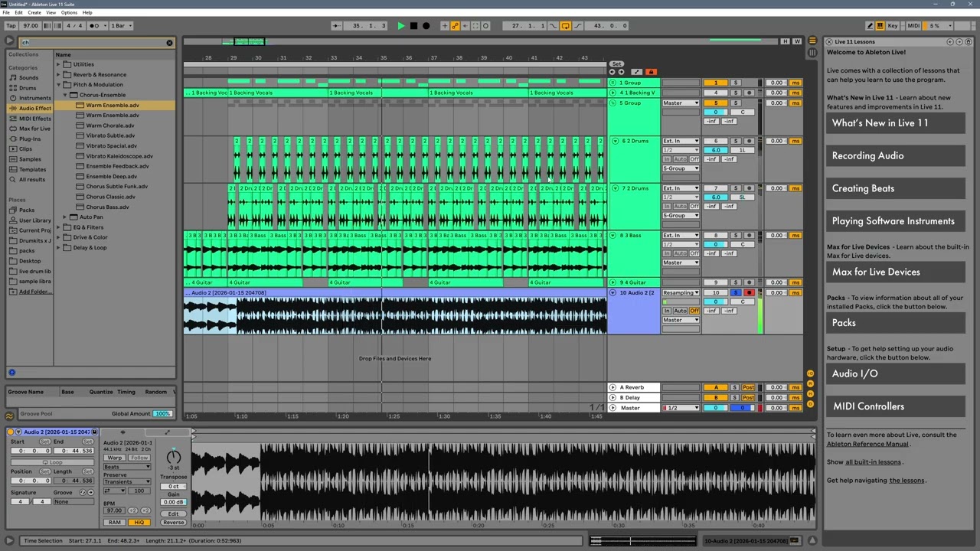Open the Help menu
980x551 pixels.
[x=87, y=13]
